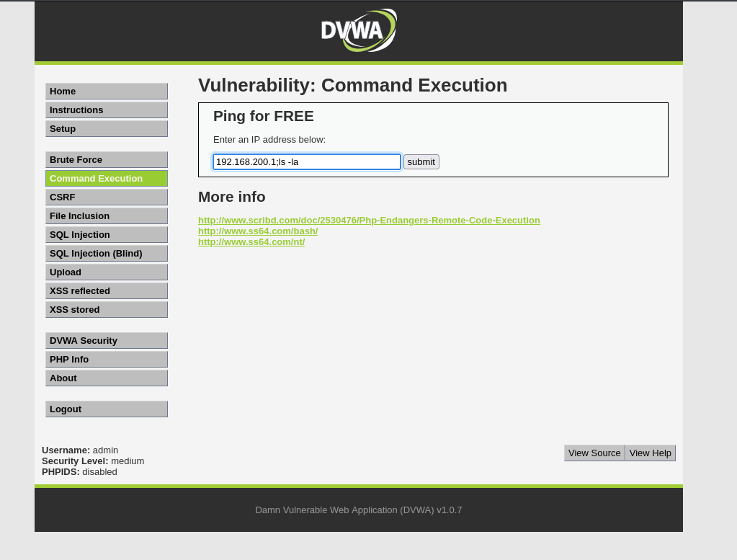Image resolution: width=737 pixels, height=560 pixels.
Task: Click the DVWA logo in header
Action: click(x=359, y=30)
